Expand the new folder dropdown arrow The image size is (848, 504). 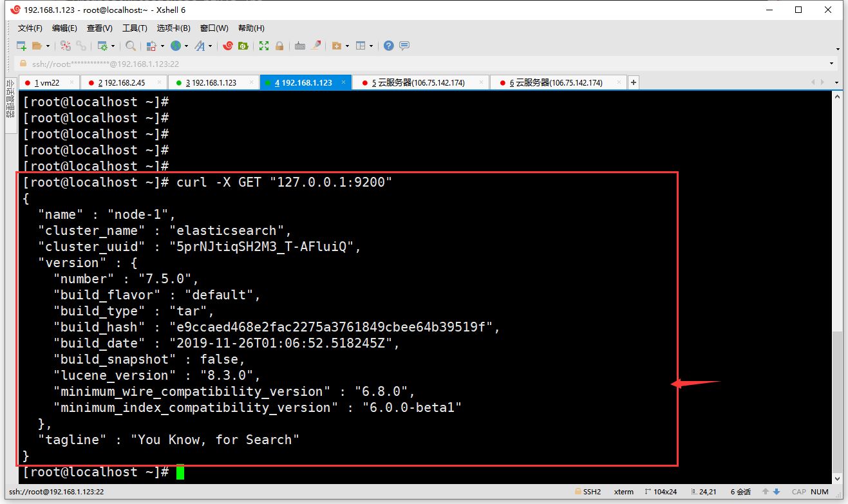[347, 46]
